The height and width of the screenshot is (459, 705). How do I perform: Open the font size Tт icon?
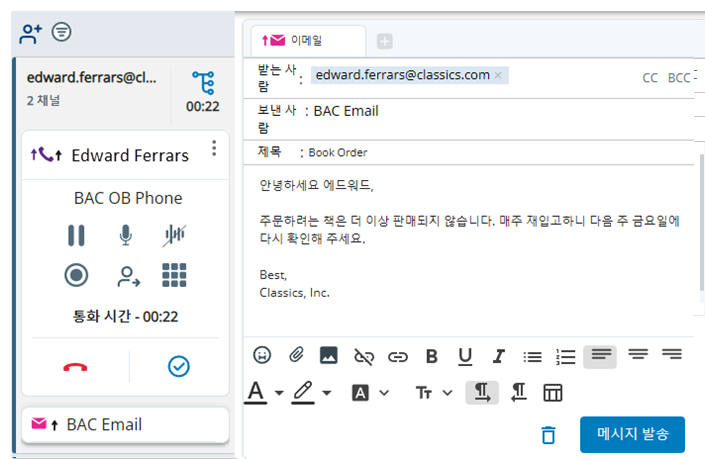(x=424, y=393)
